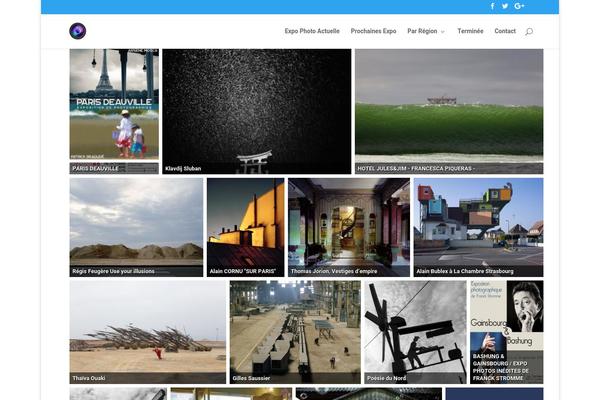View the Thaiva Ouaki desert photo
600x400 pixels.
pyautogui.click(x=148, y=332)
